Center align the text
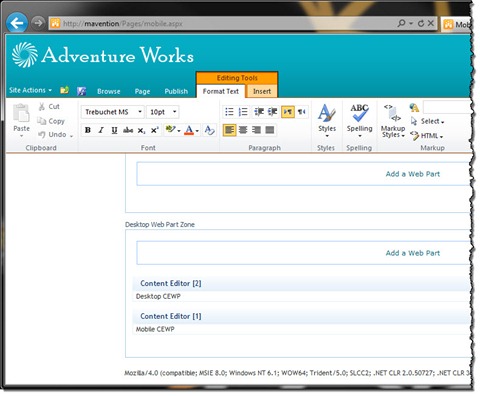Screen dimensions: 480x396 click(x=243, y=130)
